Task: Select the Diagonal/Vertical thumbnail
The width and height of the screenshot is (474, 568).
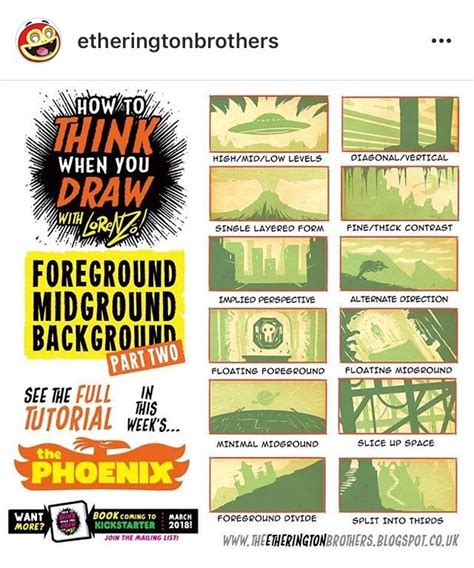Action: coord(400,124)
